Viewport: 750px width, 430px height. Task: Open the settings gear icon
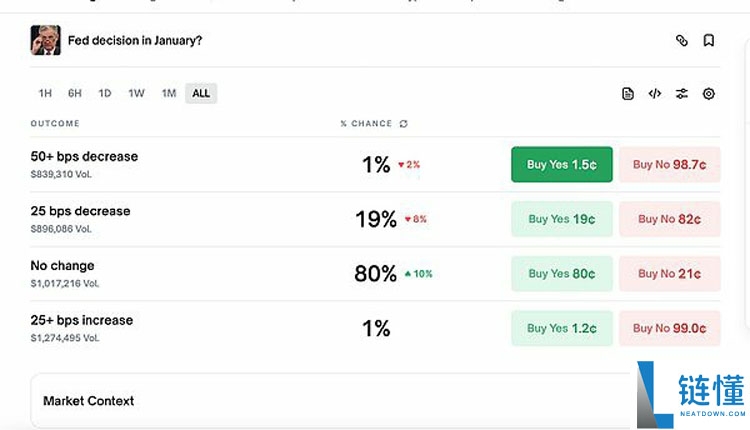pyautogui.click(x=709, y=94)
